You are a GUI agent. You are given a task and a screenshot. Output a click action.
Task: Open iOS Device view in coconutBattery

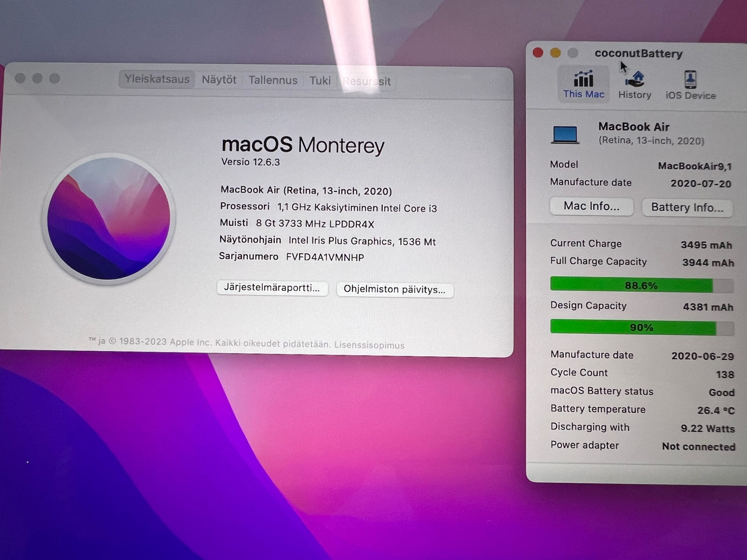690,86
